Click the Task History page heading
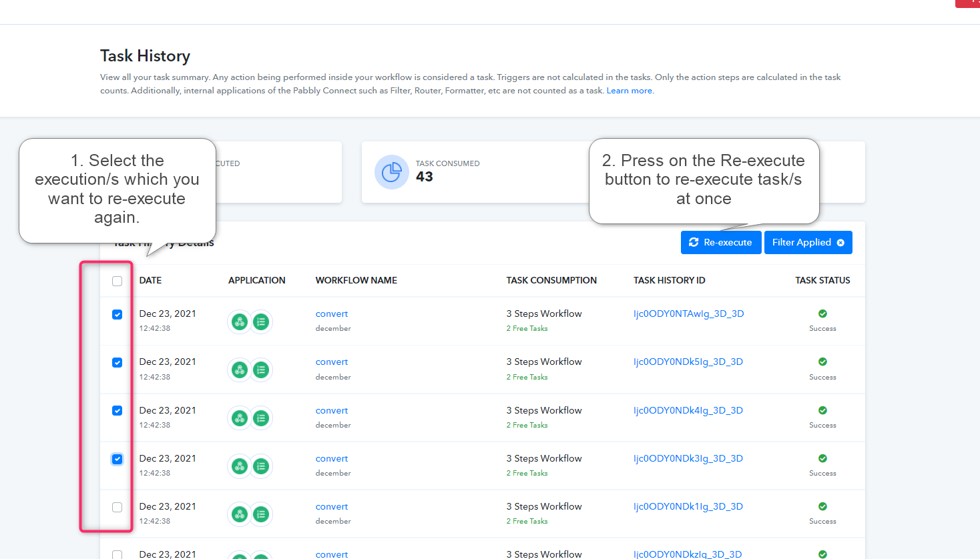Image resolution: width=980 pixels, height=559 pixels. [x=146, y=56]
